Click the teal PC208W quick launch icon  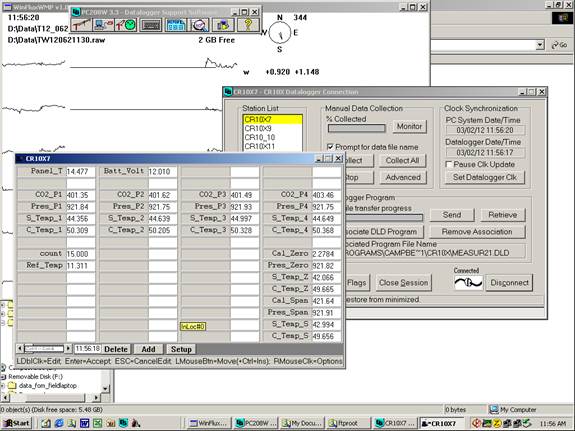pos(123,423)
